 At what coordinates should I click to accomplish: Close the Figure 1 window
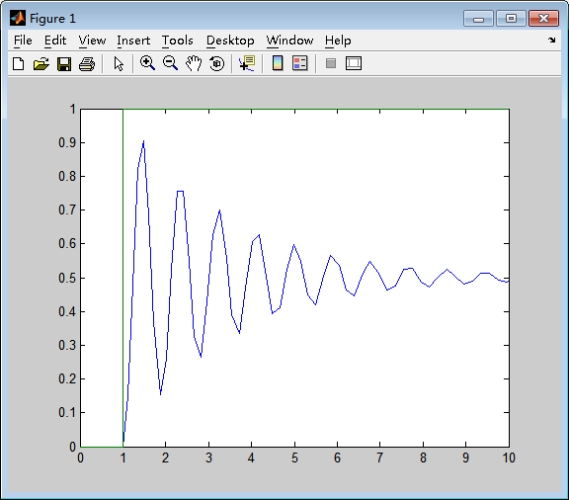544,18
